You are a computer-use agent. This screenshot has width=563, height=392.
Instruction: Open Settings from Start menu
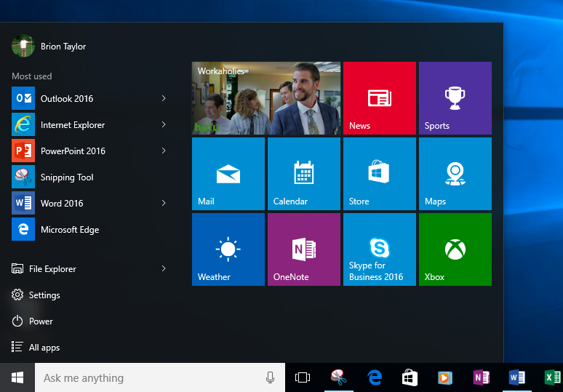click(36, 295)
